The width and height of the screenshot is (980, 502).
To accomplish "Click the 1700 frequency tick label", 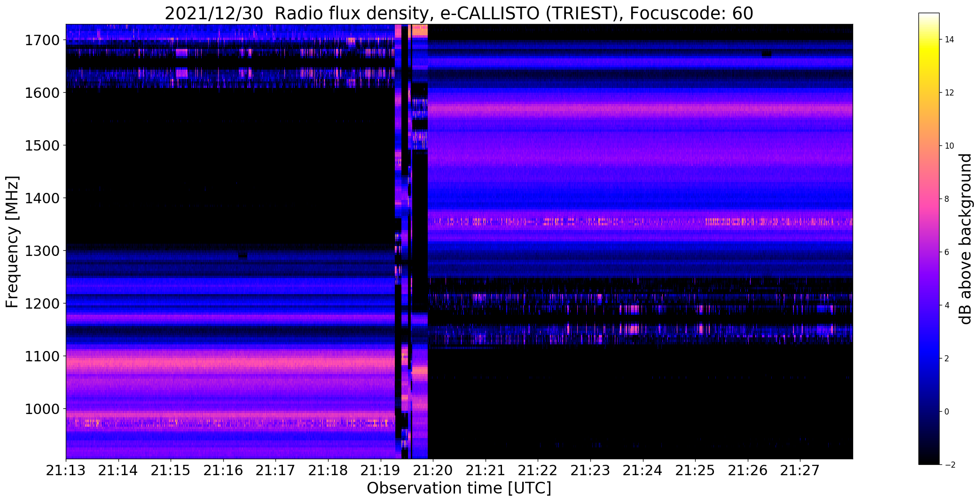I will [x=42, y=40].
